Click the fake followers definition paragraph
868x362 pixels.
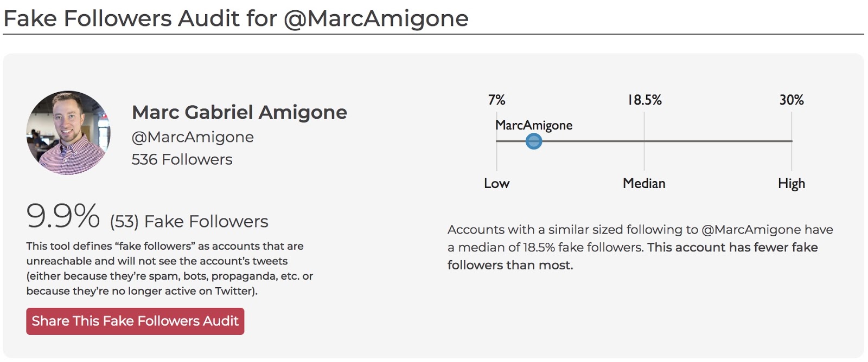pyautogui.click(x=170, y=268)
